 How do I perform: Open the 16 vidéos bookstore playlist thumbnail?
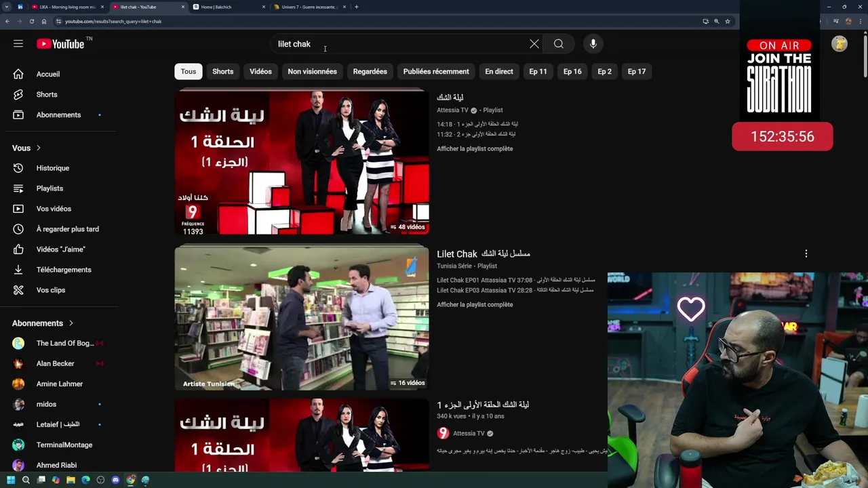click(302, 319)
